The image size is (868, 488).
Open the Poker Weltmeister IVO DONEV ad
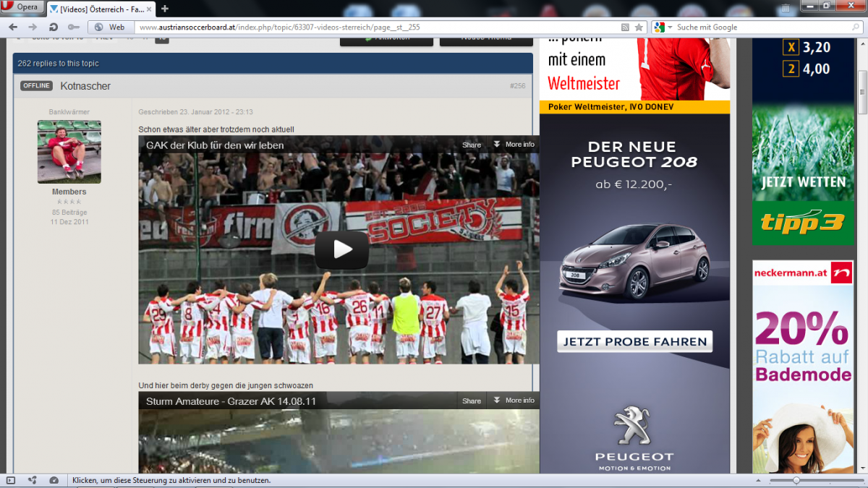[x=634, y=106]
